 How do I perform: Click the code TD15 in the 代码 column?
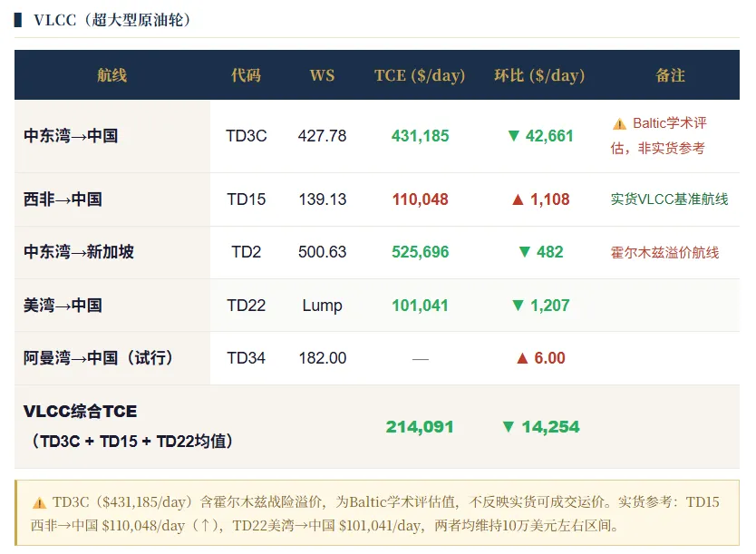[x=246, y=199]
